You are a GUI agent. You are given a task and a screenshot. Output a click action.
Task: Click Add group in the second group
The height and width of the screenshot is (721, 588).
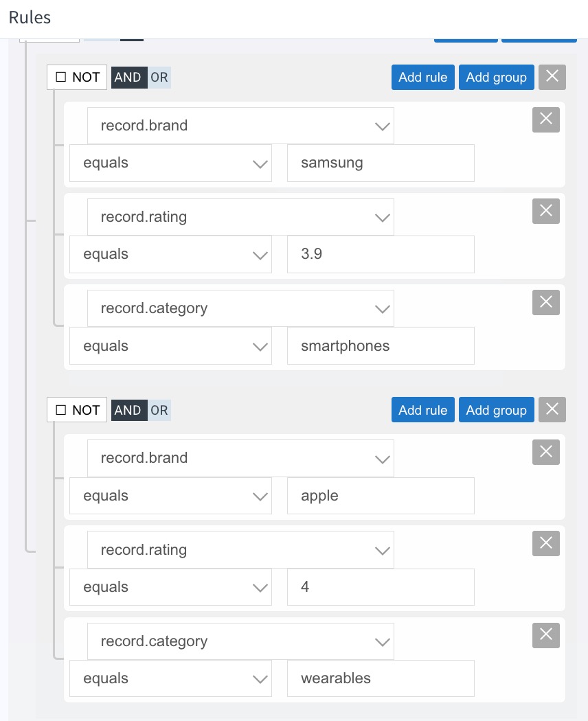click(496, 409)
